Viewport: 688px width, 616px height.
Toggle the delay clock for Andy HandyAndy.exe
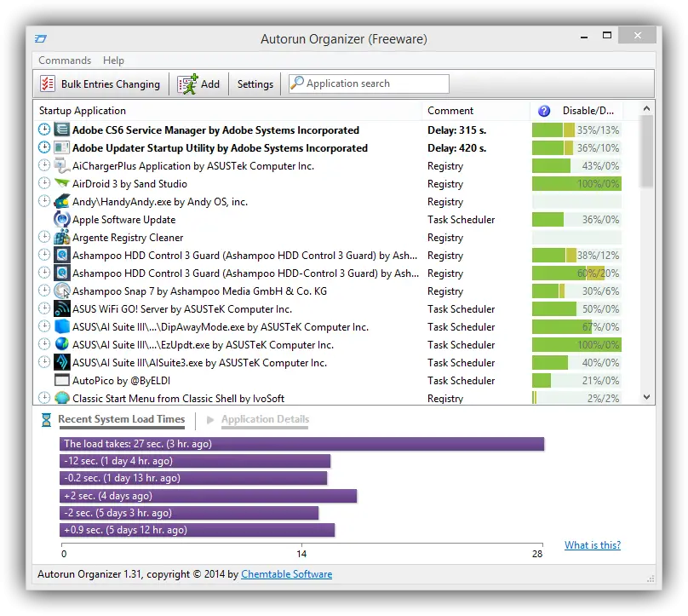pos(44,201)
